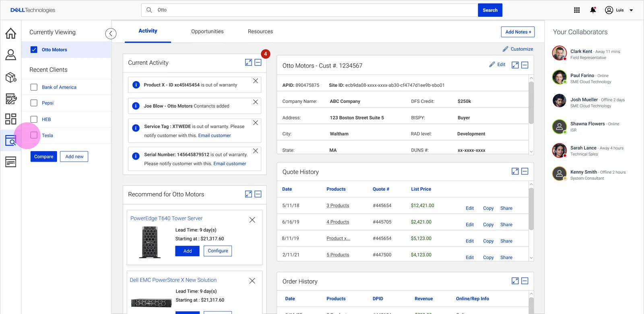Click the Add Notes + button
This screenshot has width=644, height=314.
click(x=518, y=32)
